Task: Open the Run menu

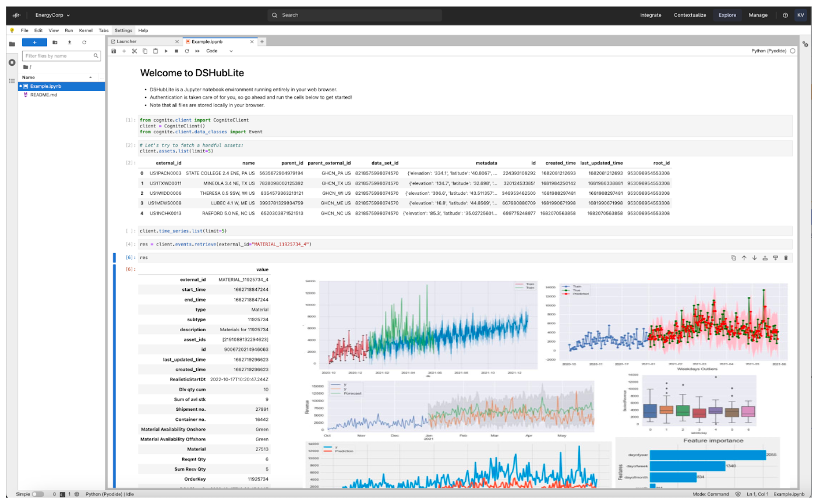Action: tap(69, 30)
